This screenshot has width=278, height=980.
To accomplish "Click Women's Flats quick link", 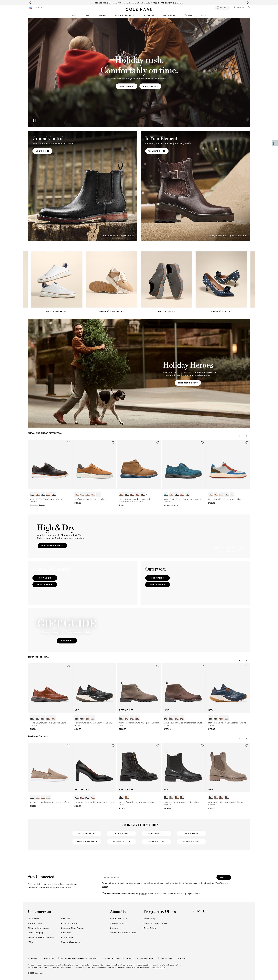I will [x=156, y=841].
